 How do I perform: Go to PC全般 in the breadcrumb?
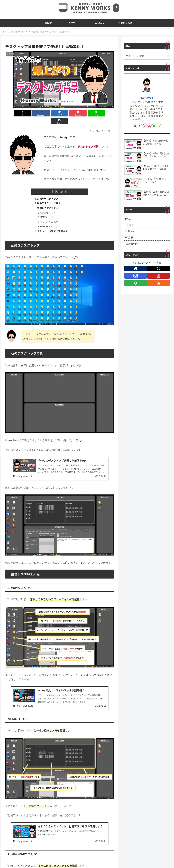coord(21,32)
